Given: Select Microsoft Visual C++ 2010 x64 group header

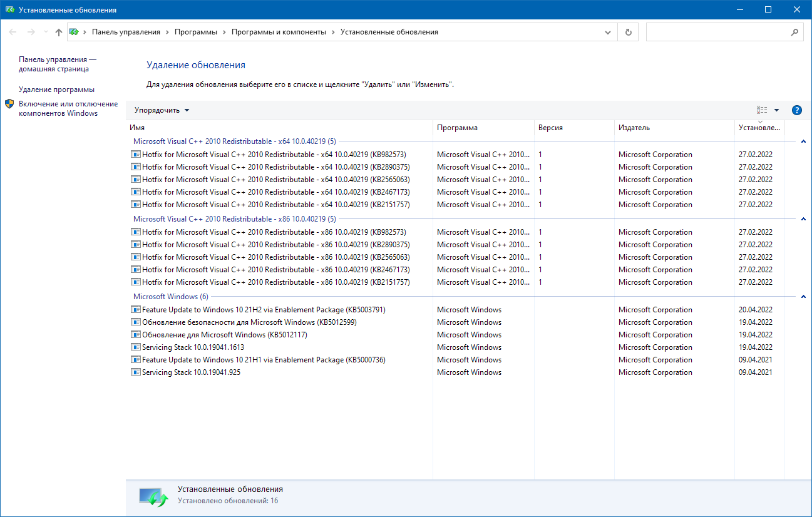Looking at the screenshot, I should pos(235,141).
